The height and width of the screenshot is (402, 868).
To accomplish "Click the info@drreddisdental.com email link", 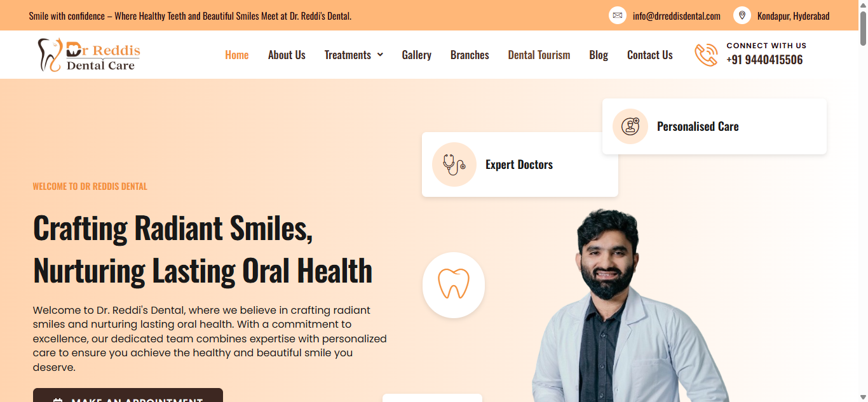I will [677, 16].
